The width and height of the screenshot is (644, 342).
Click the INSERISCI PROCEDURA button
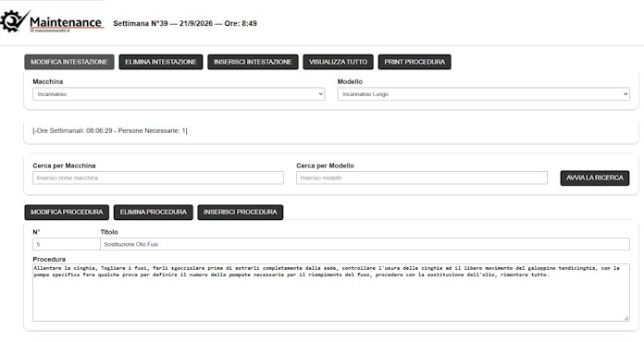(241, 212)
